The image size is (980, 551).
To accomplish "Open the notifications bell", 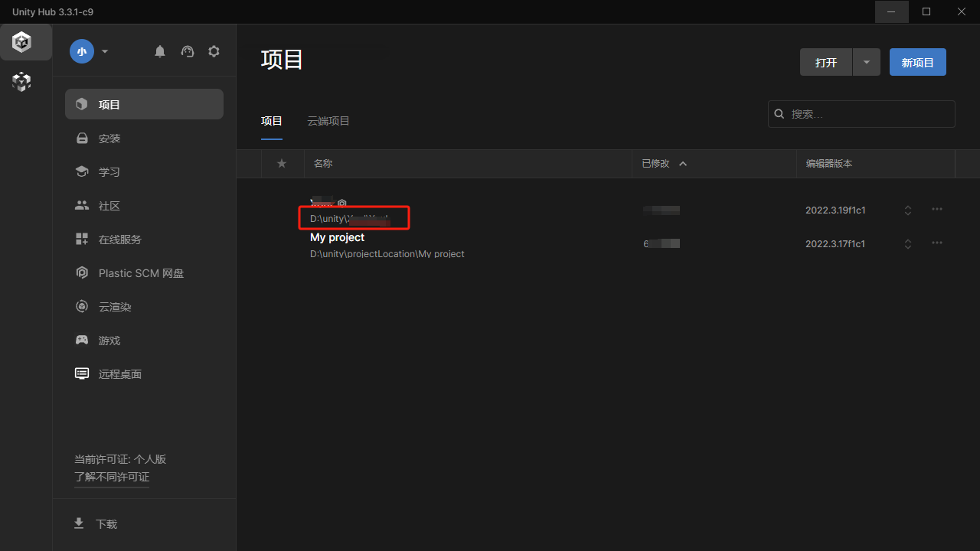I will pos(160,51).
